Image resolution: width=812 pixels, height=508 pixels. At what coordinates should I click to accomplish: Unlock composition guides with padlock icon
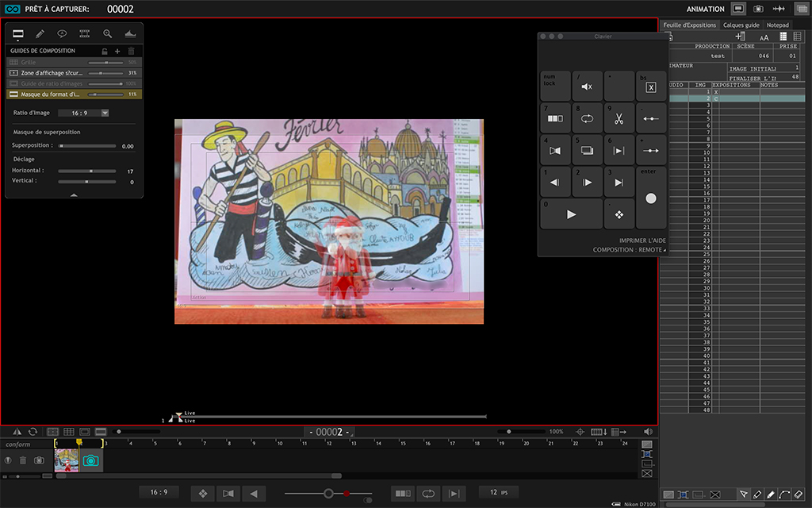(105, 51)
